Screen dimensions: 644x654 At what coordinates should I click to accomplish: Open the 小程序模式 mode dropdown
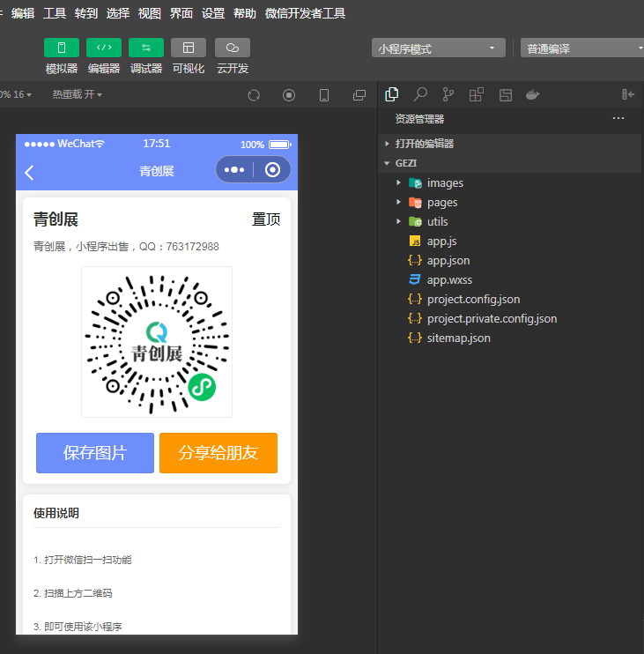pos(439,48)
